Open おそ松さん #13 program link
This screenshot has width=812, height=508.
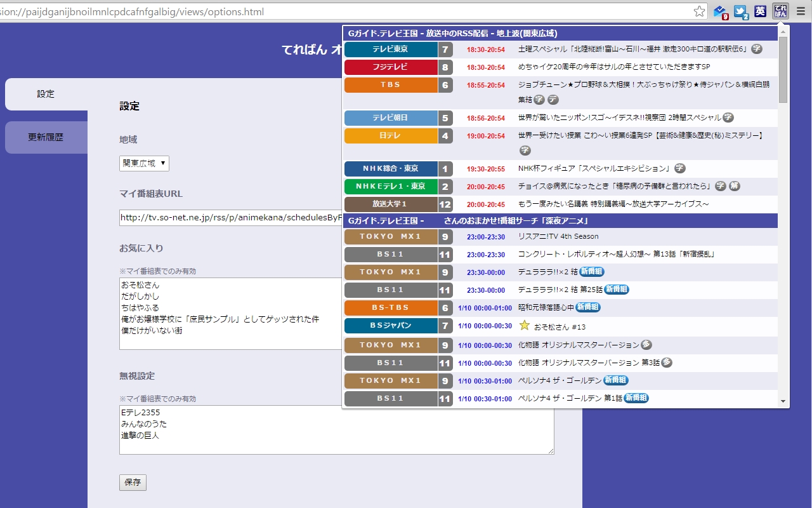click(x=560, y=326)
